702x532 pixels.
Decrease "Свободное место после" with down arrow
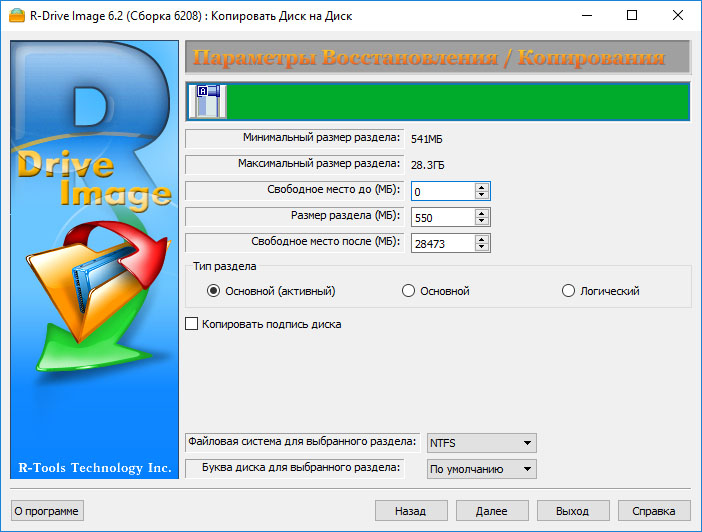pyautogui.click(x=481, y=247)
